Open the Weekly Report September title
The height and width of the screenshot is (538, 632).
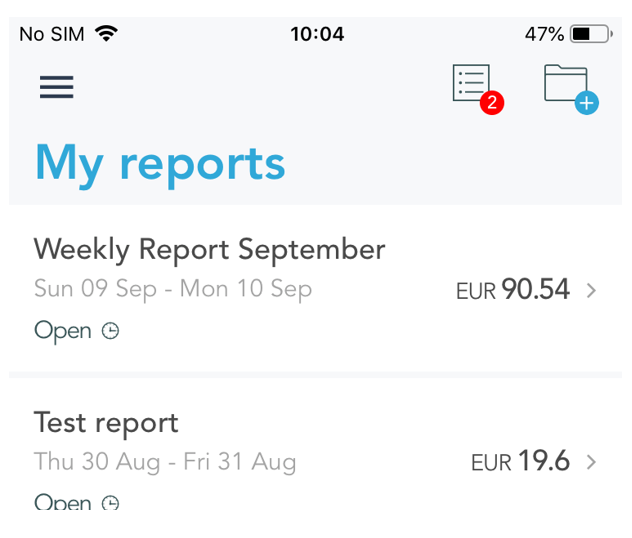click(209, 249)
